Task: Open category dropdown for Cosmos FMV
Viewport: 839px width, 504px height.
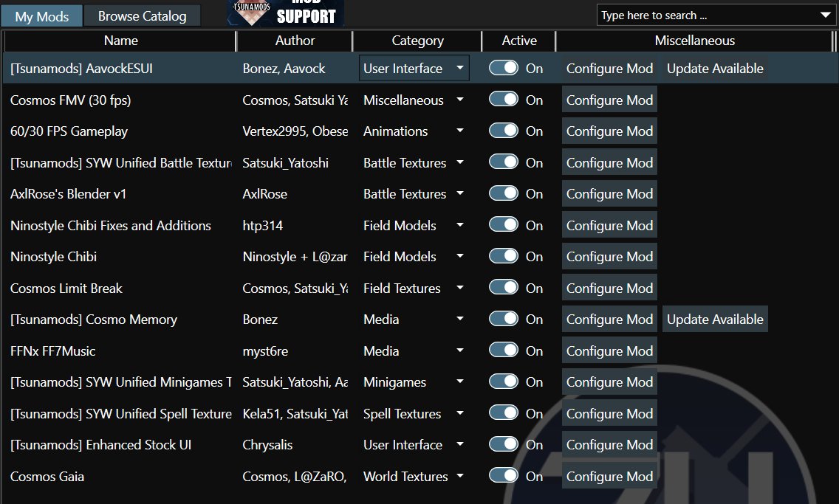Action: pyautogui.click(x=414, y=100)
